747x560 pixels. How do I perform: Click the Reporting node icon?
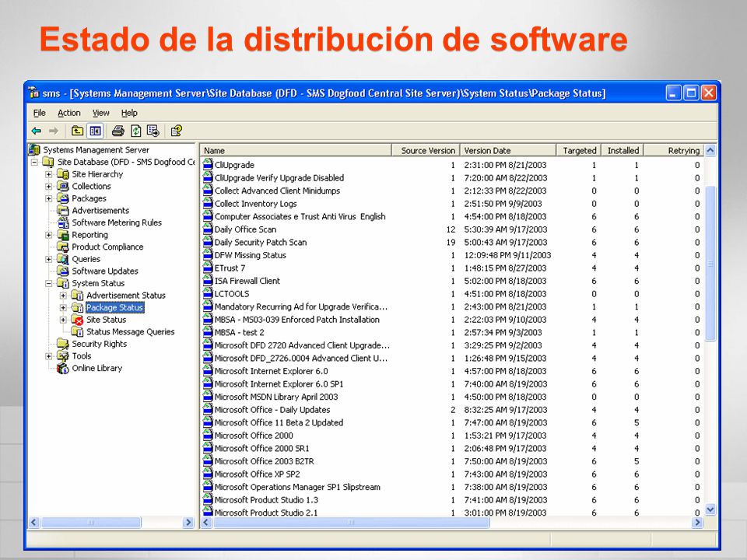tap(63, 235)
